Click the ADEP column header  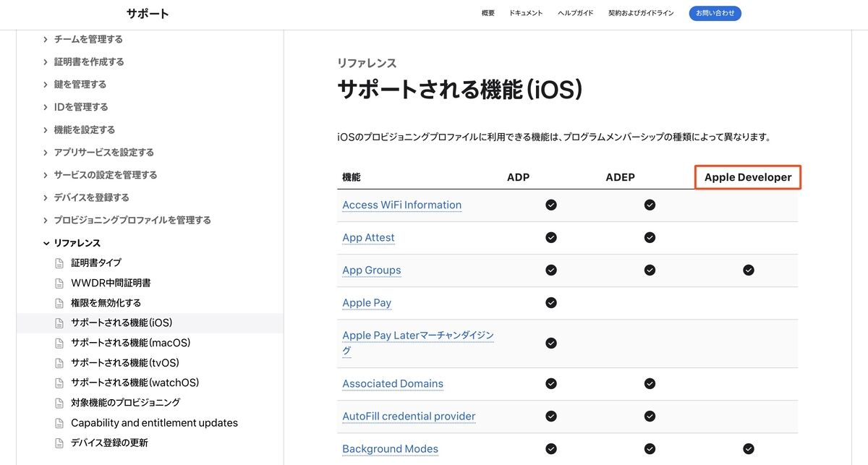tap(620, 177)
